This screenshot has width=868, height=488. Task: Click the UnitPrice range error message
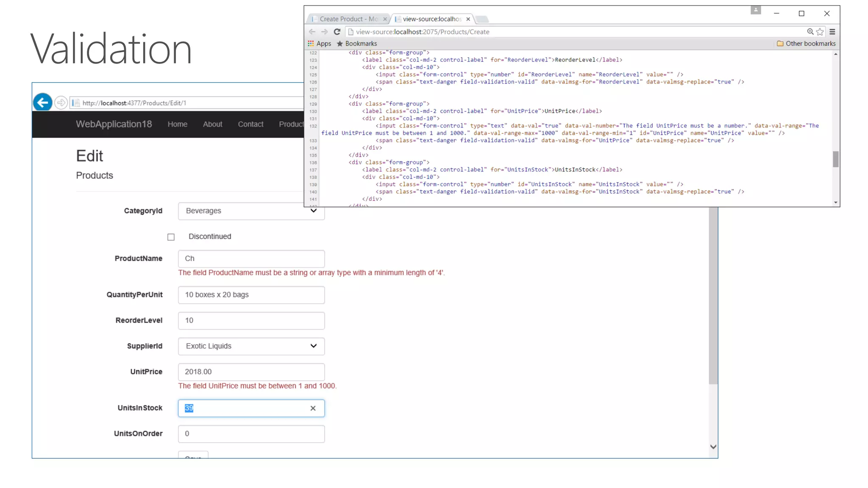point(257,386)
